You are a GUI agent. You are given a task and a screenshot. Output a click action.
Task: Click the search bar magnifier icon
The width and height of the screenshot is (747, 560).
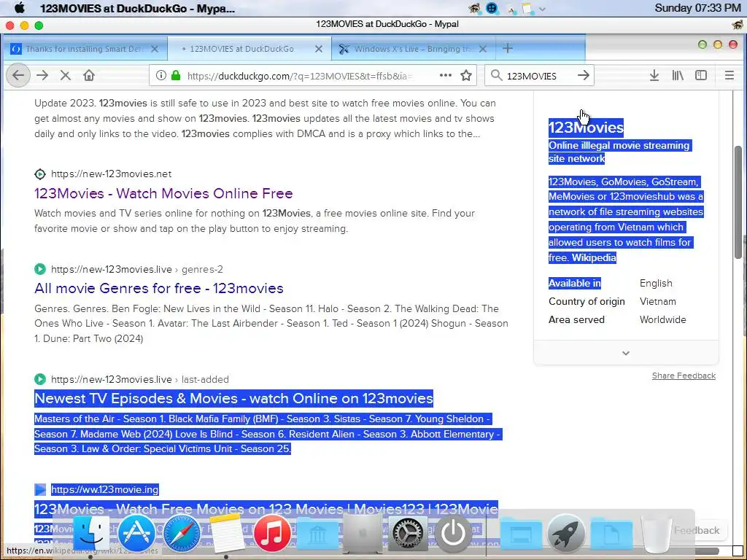coord(496,75)
